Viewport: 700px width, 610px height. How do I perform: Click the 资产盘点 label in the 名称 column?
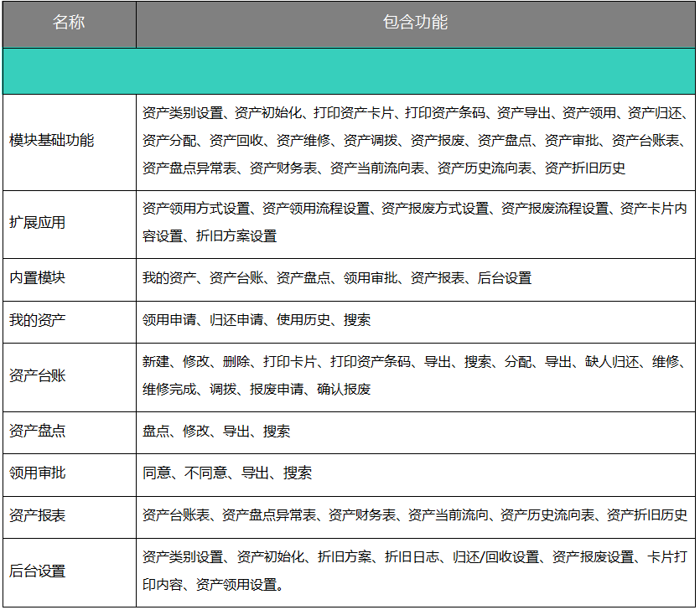[37, 431]
